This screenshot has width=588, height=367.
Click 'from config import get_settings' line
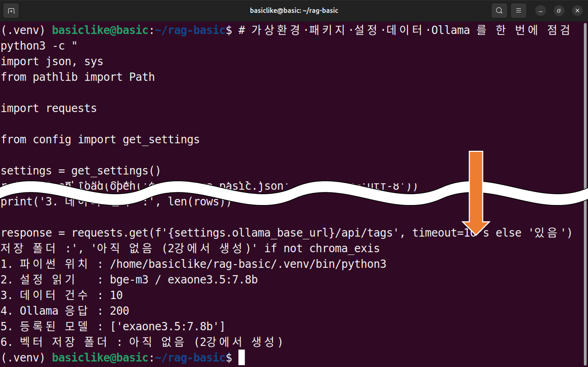pyautogui.click(x=100, y=140)
